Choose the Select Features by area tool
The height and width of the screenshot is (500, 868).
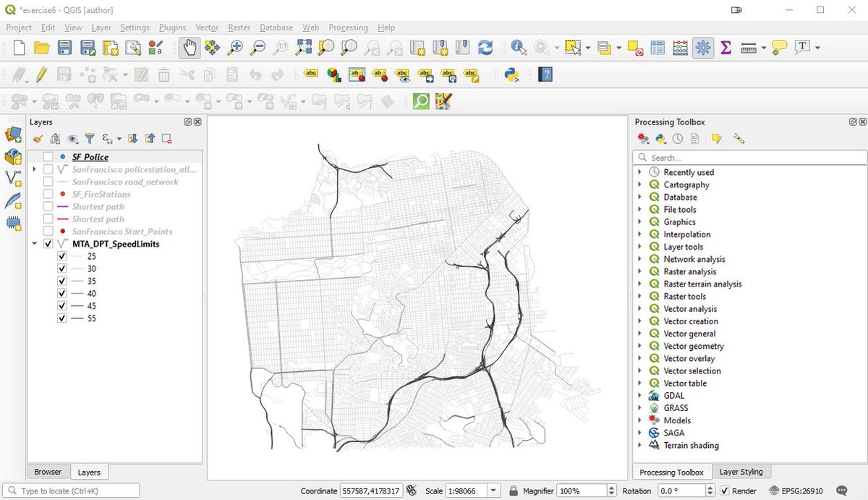[573, 48]
